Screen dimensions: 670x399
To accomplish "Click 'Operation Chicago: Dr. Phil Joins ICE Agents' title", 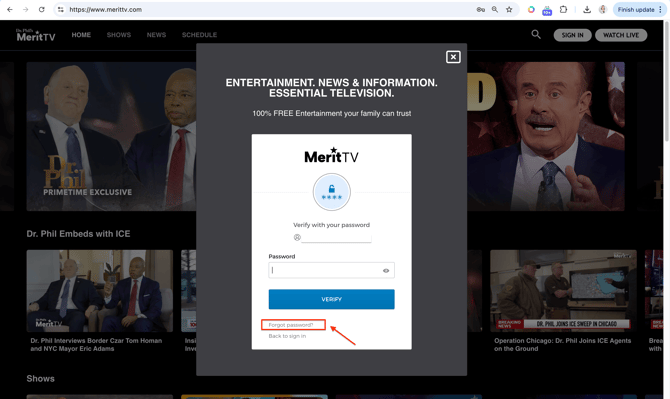I will [x=563, y=345].
